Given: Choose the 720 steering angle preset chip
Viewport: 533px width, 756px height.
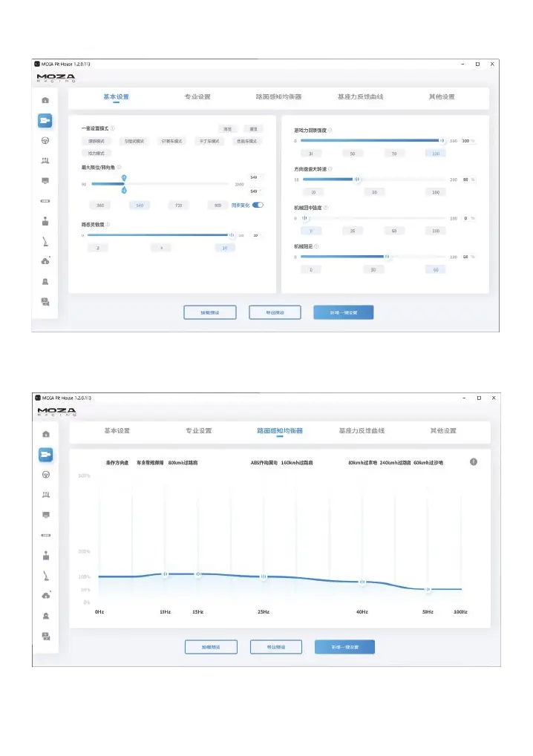Looking at the screenshot, I should 178,206.
